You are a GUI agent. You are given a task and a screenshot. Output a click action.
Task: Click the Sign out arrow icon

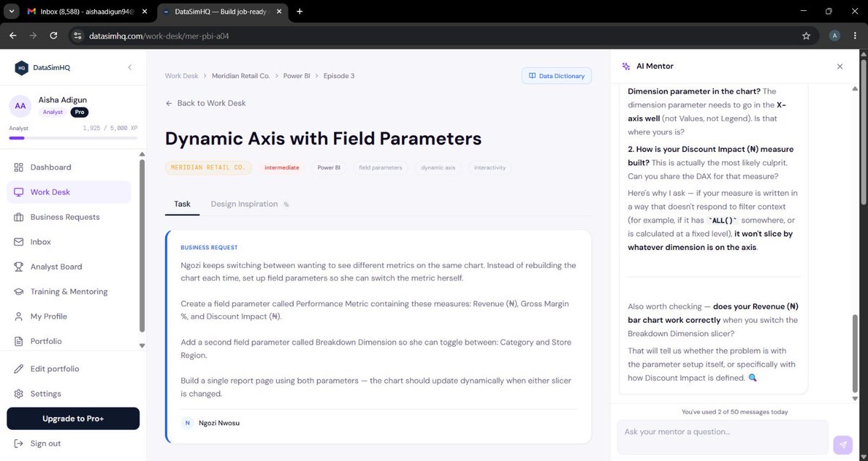pyautogui.click(x=19, y=444)
